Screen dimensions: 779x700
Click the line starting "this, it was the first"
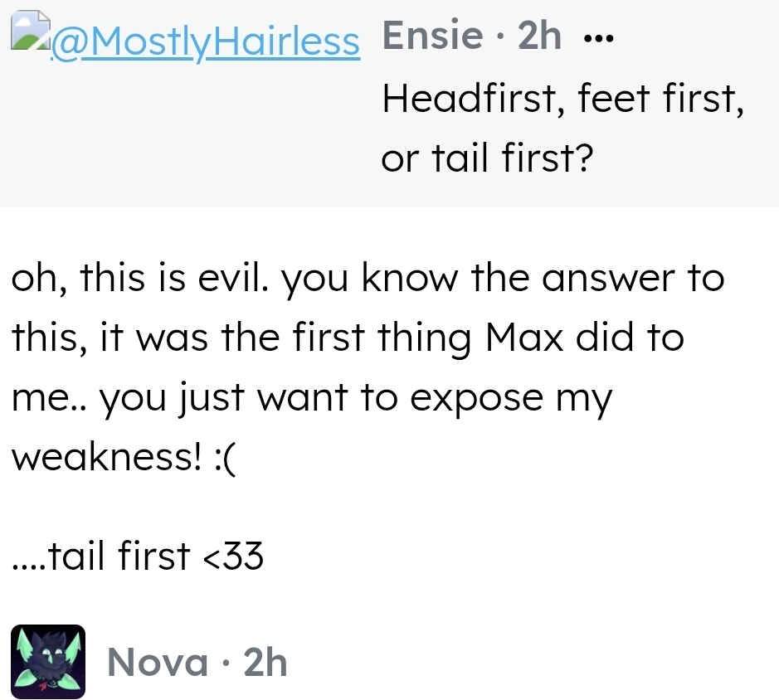(348, 338)
